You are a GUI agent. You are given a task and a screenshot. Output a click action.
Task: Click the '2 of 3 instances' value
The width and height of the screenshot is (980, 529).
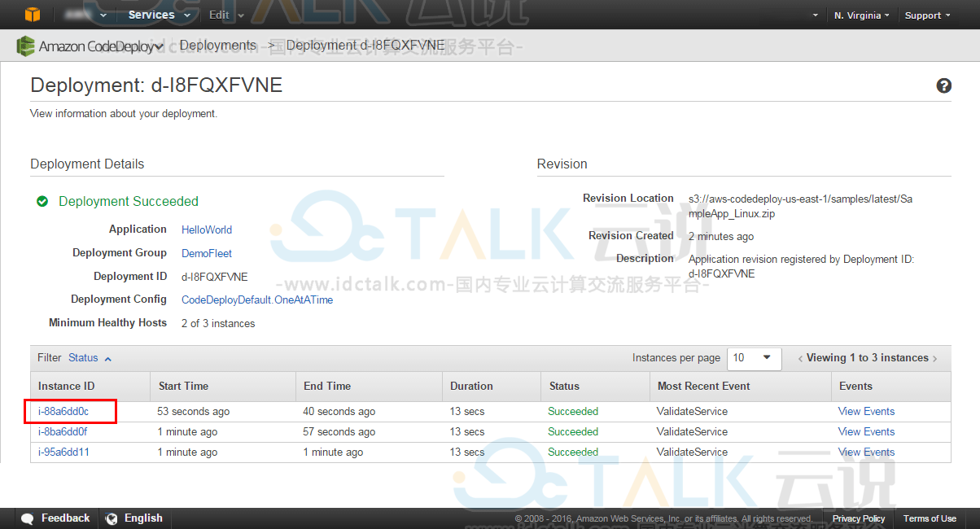[x=218, y=324]
